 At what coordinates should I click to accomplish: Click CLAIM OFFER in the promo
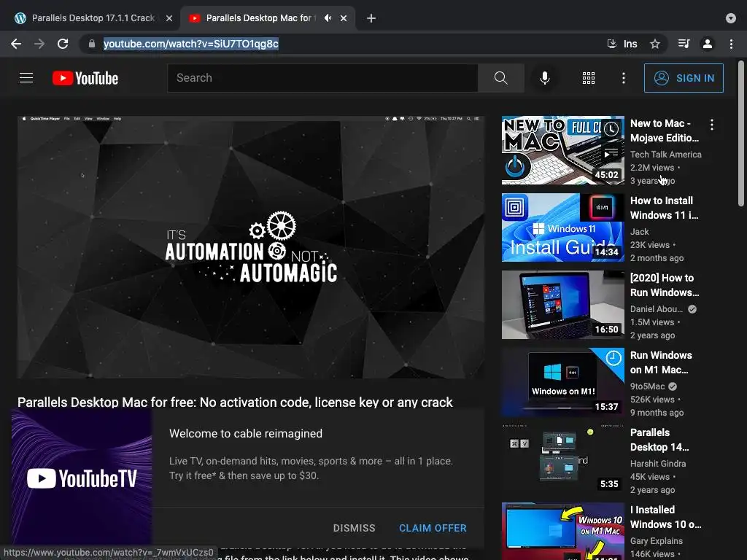[433, 528]
